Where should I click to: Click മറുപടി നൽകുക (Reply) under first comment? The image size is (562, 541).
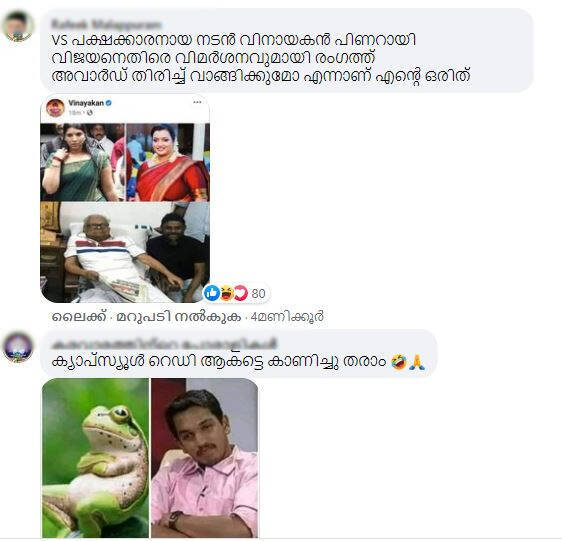coord(178,317)
